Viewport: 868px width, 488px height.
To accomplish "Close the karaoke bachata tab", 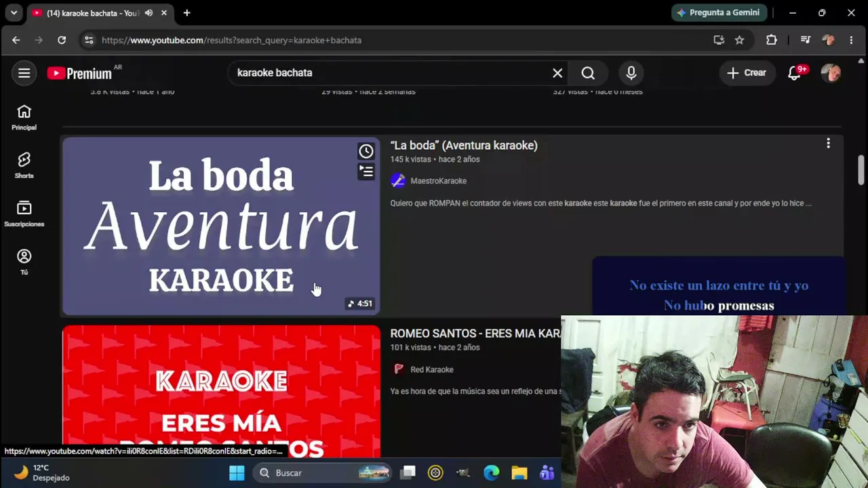I will (164, 13).
